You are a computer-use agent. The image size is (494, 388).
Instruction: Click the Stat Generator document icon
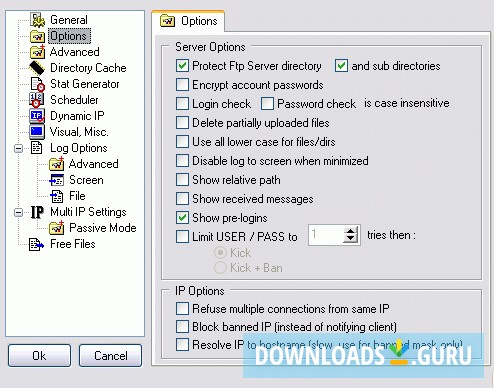tap(37, 84)
